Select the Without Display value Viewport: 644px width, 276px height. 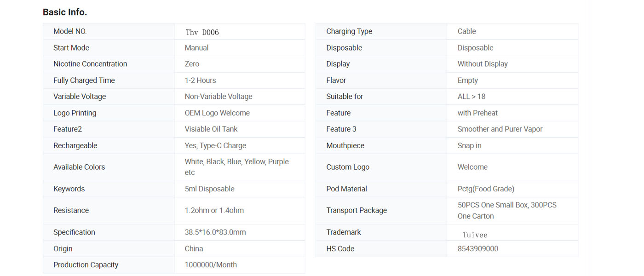(x=483, y=64)
